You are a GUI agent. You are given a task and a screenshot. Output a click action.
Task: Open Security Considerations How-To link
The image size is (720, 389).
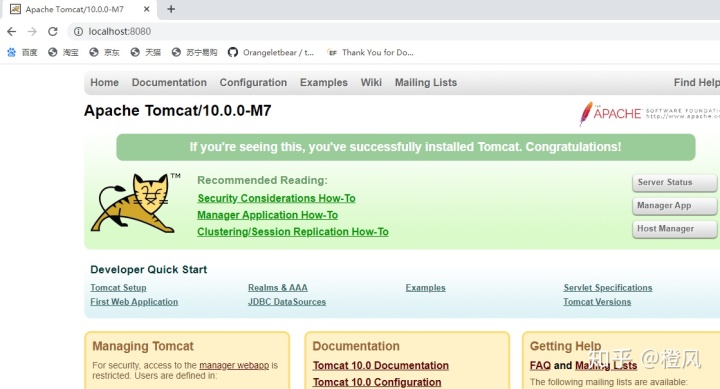pos(276,198)
